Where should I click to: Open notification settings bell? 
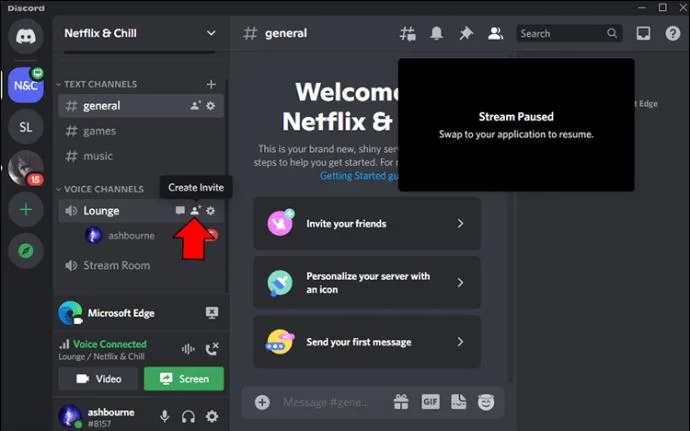pos(437,33)
